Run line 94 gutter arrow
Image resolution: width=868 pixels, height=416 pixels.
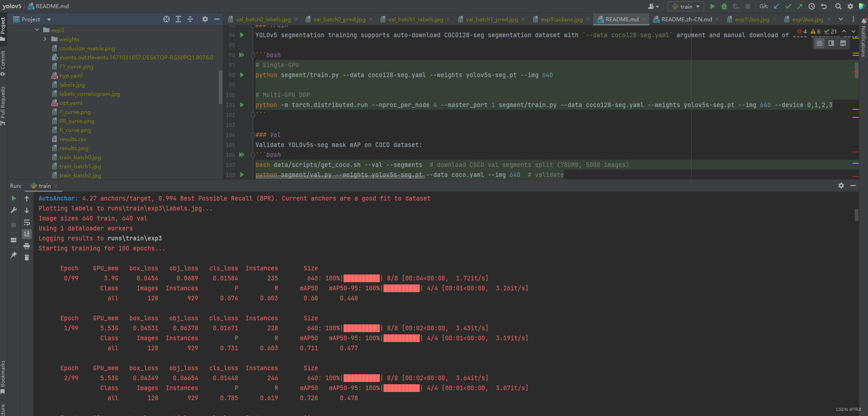tap(242, 35)
